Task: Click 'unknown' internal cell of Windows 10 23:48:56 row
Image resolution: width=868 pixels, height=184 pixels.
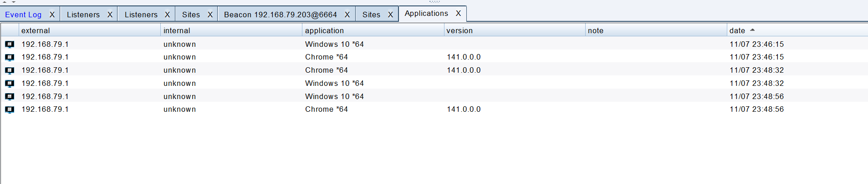Action: tap(180, 96)
